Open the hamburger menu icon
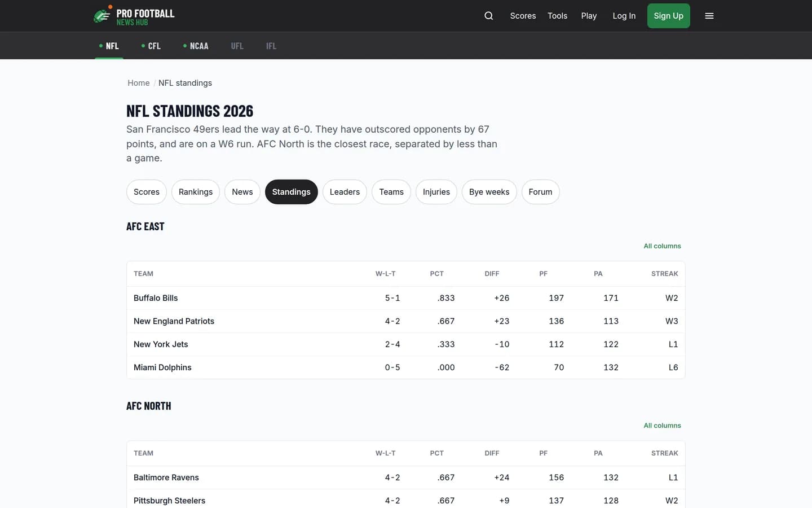 709,16
